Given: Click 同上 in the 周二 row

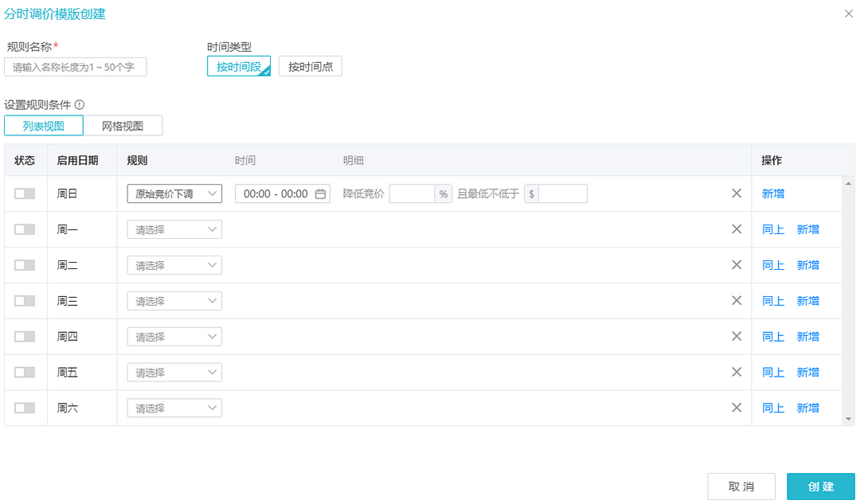Looking at the screenshot, I should click(x=772, y=265).
